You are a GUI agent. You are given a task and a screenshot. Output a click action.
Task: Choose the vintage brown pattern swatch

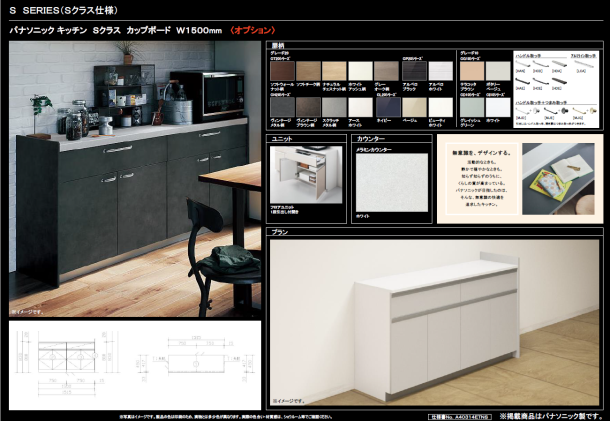coord(308,107)
